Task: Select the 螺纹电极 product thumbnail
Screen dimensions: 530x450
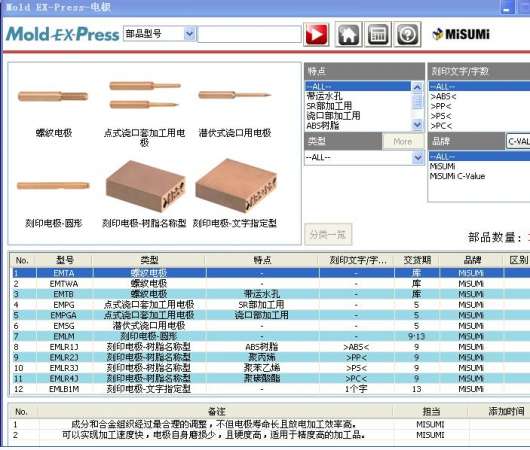Action: (53, 97)
